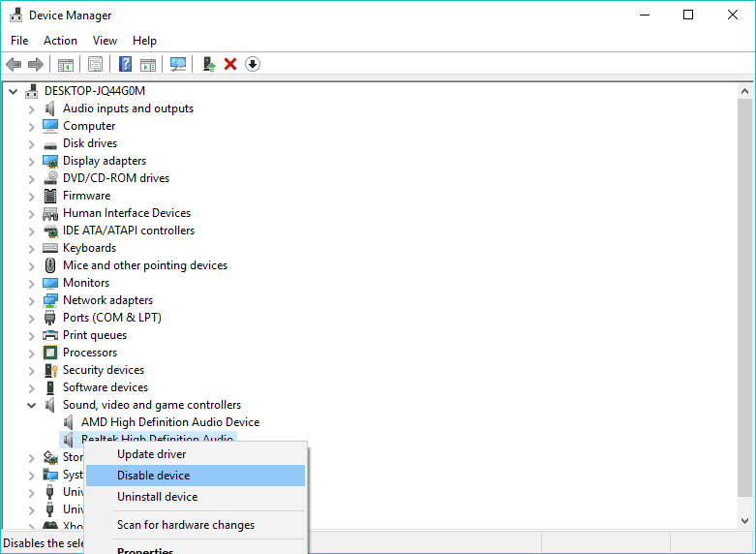Expand the Software devices node
Image resolution: width=756 pixels, height=554 pixels.
31,388
